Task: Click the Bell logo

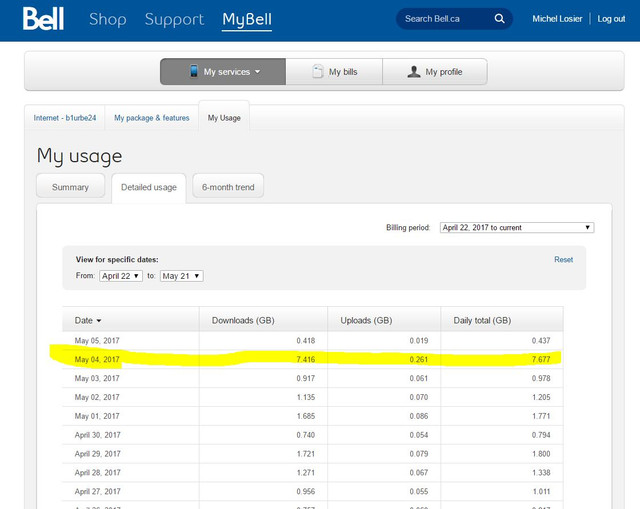Action: pos(43,19)
